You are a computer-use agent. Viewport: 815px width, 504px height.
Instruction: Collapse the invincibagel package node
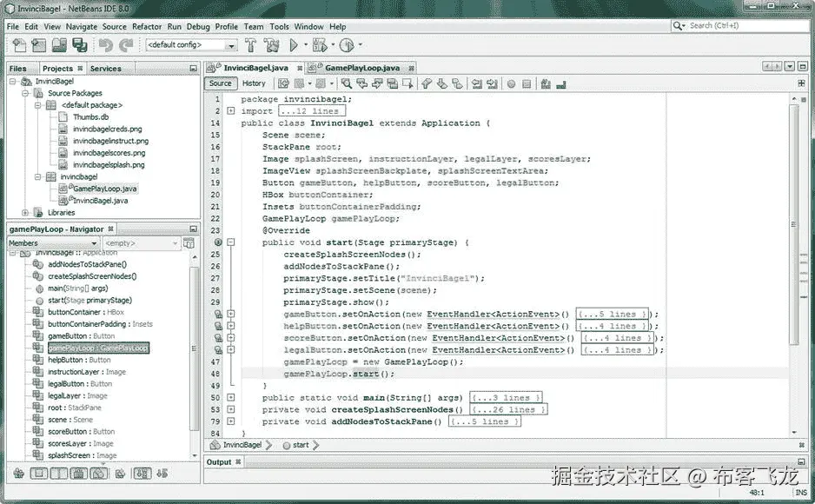tap(37, 176)
